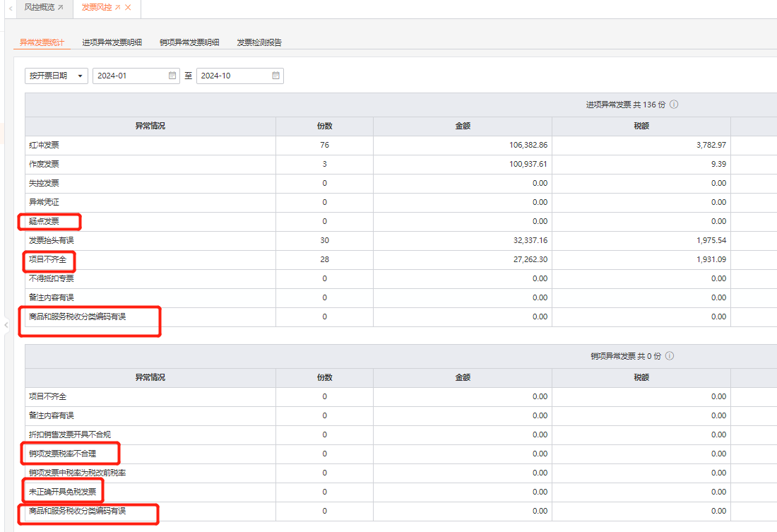This screenshot has width=777, height=532.
Task: Click the 销项发票中税率为税改前税率 row label
Action: (x=77, y=473)
